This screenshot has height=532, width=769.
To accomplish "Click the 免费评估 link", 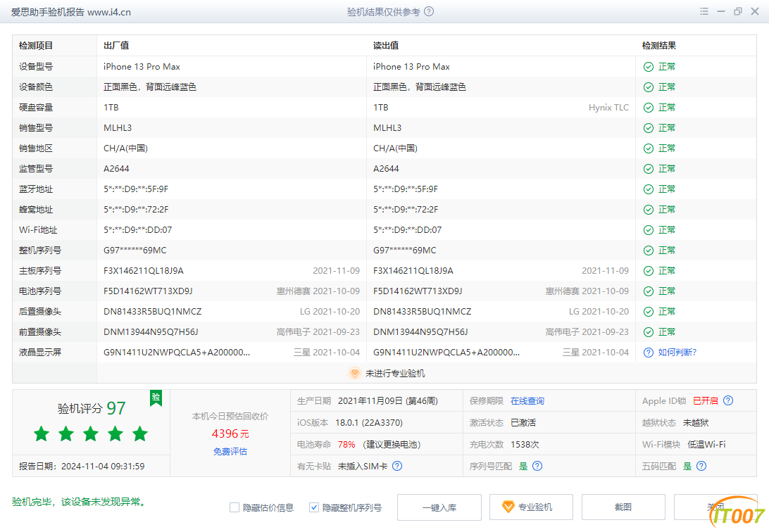I will click(230, 451).
